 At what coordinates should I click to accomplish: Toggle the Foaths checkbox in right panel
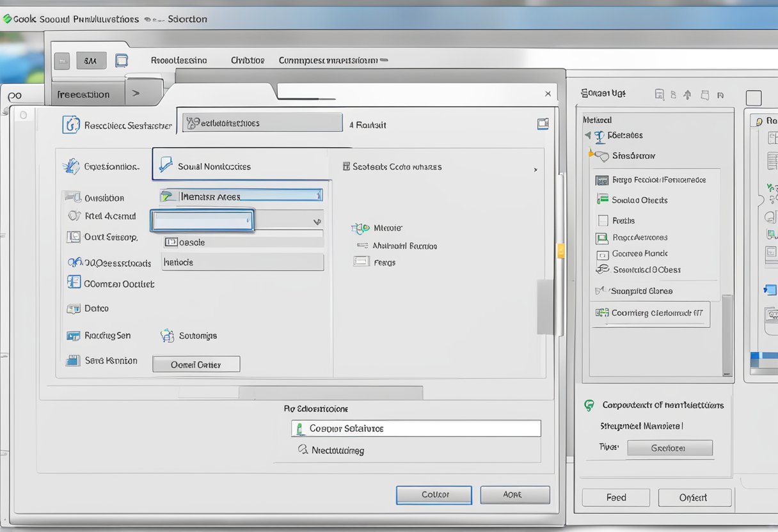[602, 221]
